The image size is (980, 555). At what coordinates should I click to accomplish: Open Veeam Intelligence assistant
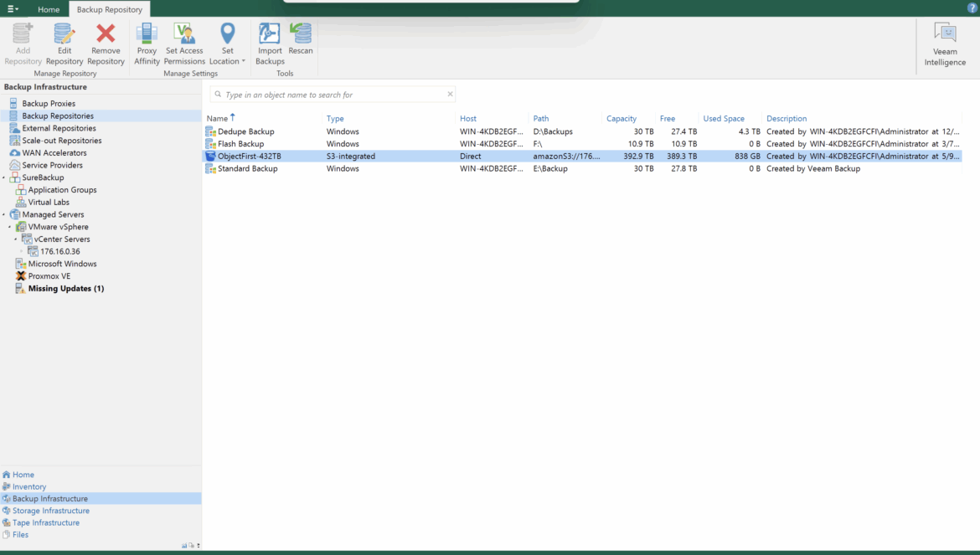(x=945, y=44)
